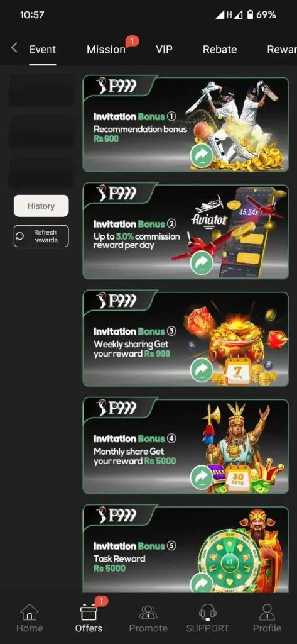
Task: Tap share icon on Task Reward banner
Action: 202,583
